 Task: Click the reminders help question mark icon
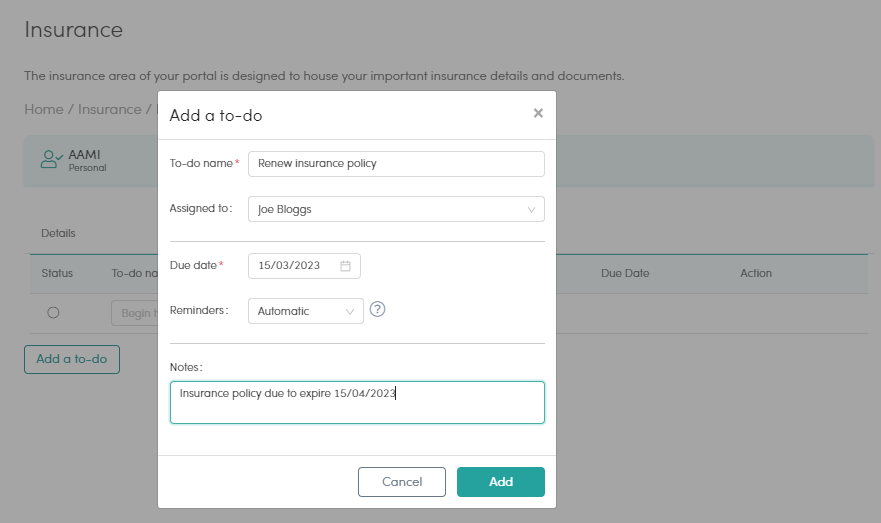coord(378,309)
